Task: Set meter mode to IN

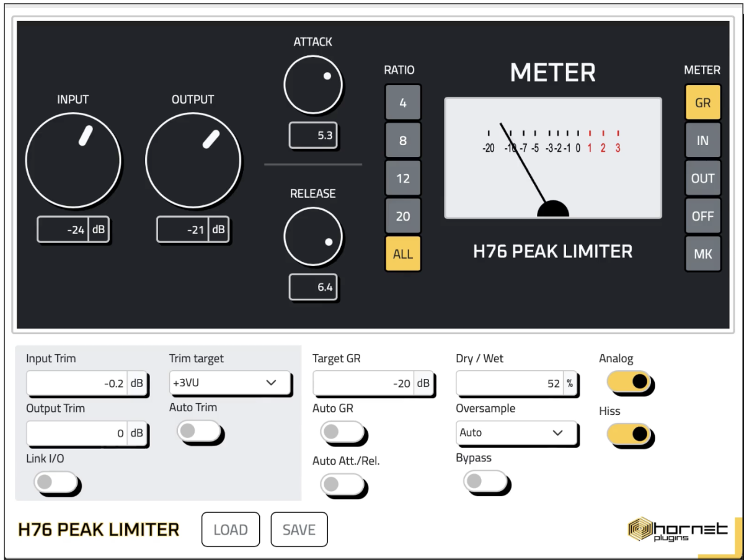Action: [x=702, y=141]
